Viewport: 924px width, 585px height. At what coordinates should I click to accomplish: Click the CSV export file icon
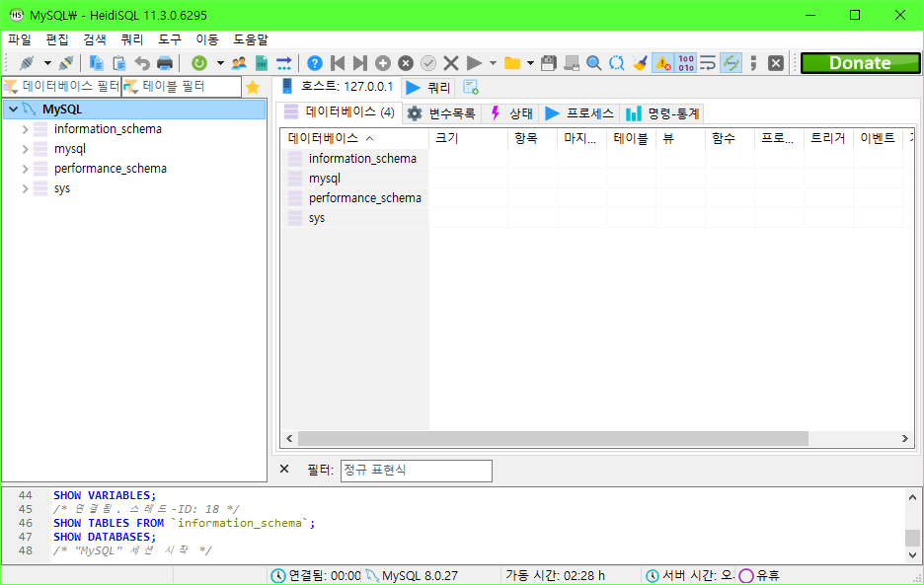[x=261, y=63]
